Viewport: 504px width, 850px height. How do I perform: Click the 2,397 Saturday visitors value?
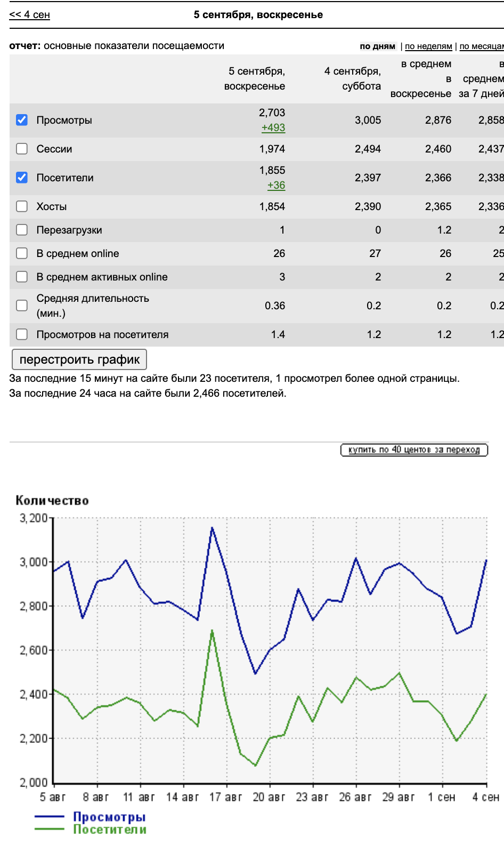point(368,178)
